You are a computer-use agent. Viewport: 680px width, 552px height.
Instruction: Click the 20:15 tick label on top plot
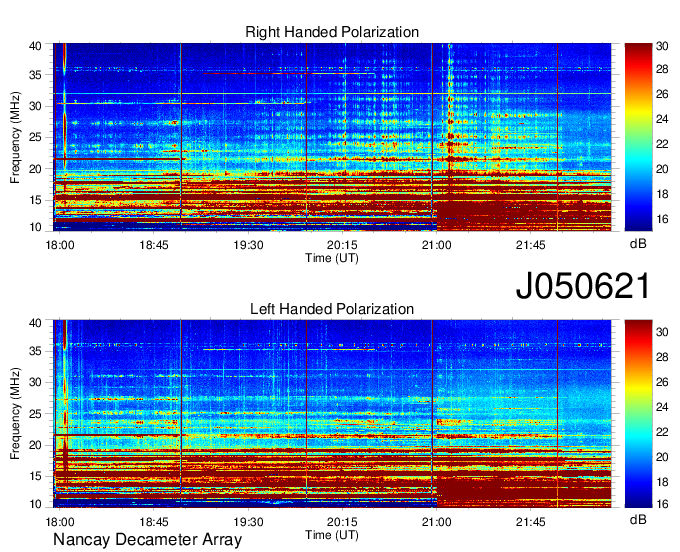point(342,245)
